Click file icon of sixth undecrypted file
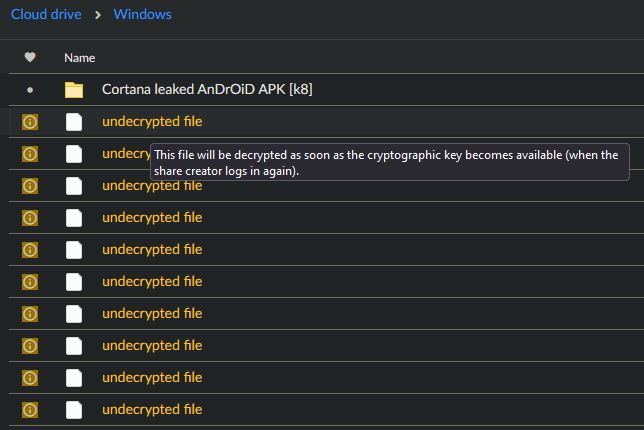 pyautogui.click(x=74, y=282)
